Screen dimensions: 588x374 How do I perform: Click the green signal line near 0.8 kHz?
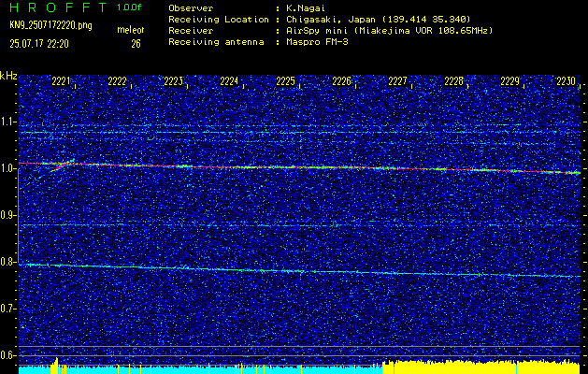(x=299, y=270)
